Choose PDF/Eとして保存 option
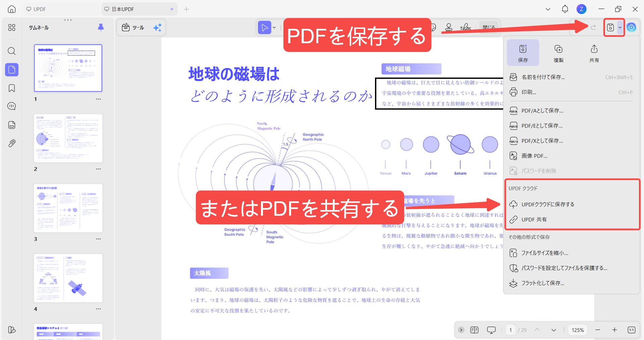 [572, 126]
